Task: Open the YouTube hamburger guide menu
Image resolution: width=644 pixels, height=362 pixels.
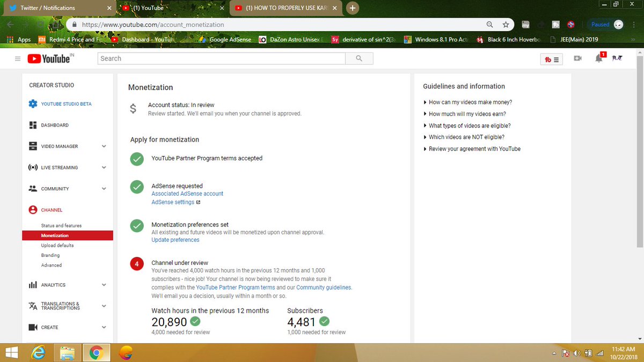Action: click(x=18, y=58)
